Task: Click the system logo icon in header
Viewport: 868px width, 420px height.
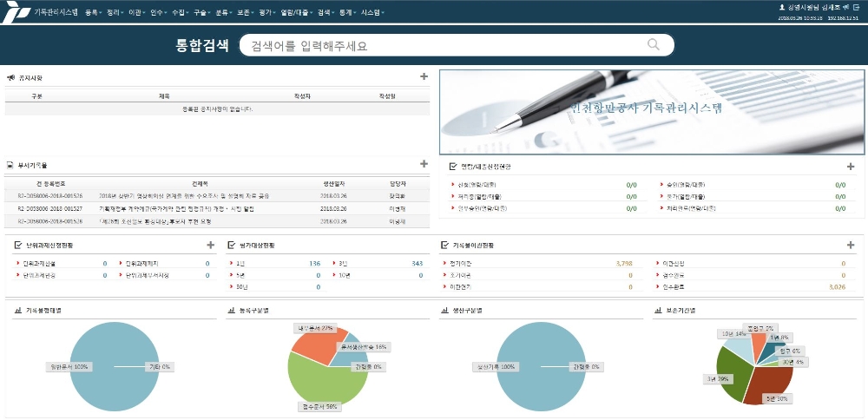Action: coord(15,11)
